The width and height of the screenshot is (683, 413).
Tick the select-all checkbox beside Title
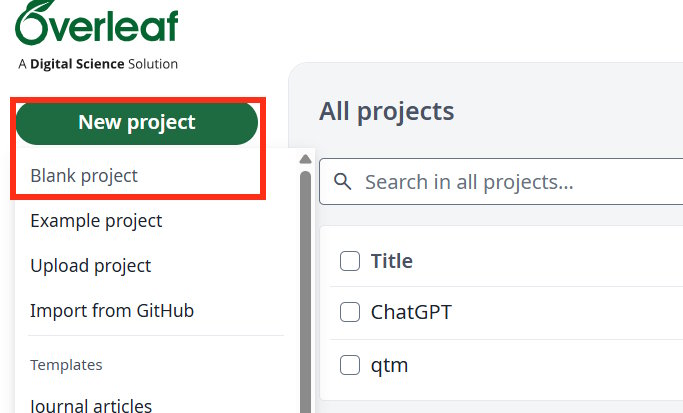[350, 262]
